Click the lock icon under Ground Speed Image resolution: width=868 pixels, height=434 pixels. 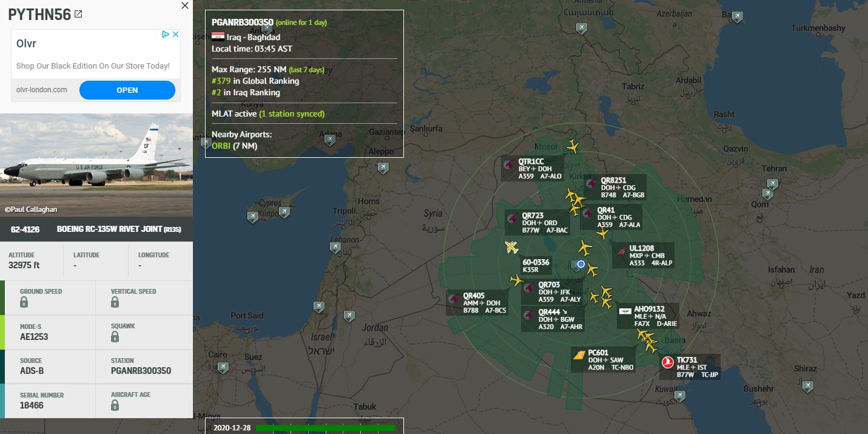[x=24, y=302]
